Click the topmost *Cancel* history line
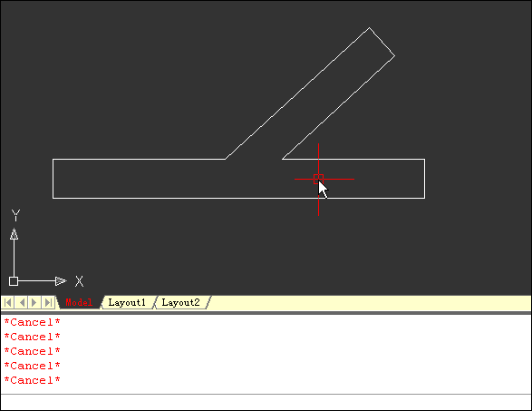This screenshot has height=411, width=532. 33,322
